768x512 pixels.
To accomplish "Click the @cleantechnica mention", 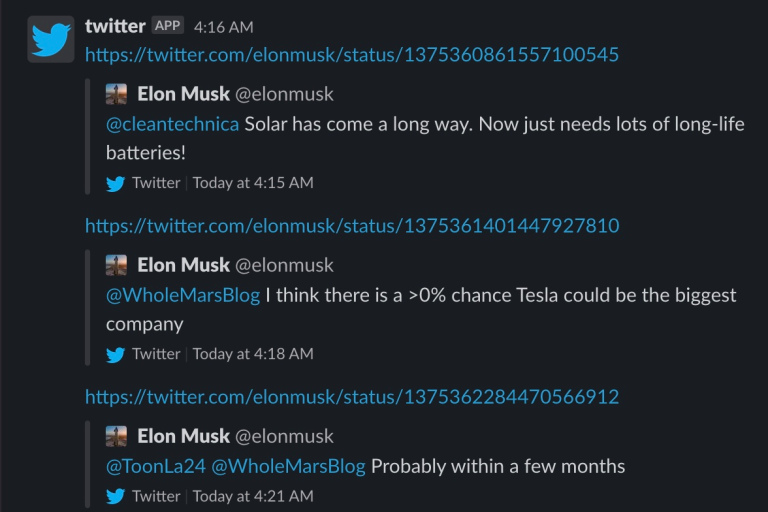I will tap(172, 124).
